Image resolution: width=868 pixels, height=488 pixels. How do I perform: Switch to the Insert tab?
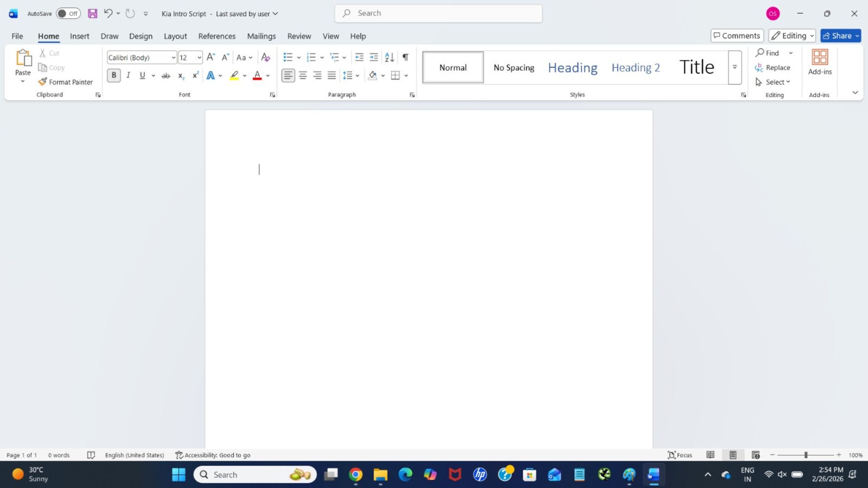(80, 36)
